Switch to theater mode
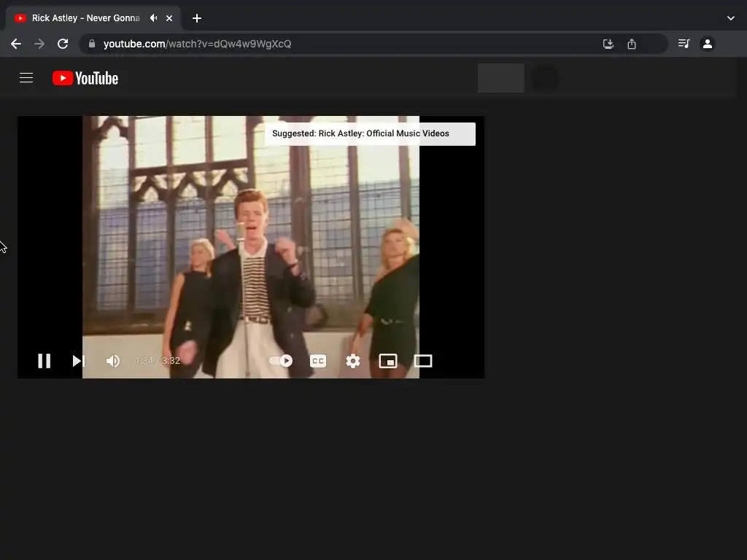Screen dimensions: 747x560 pyautogui.click(x=423, y=361)
